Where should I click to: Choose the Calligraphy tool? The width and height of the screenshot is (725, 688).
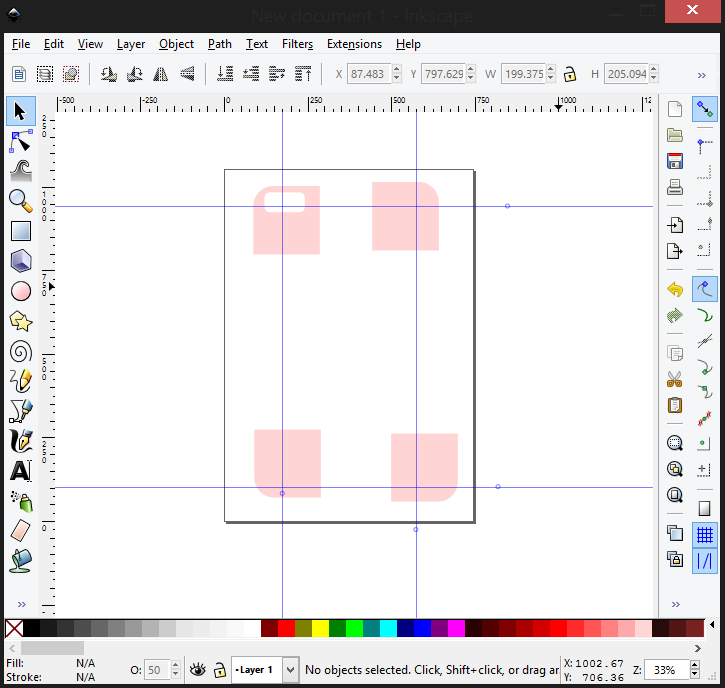[20, 442]
